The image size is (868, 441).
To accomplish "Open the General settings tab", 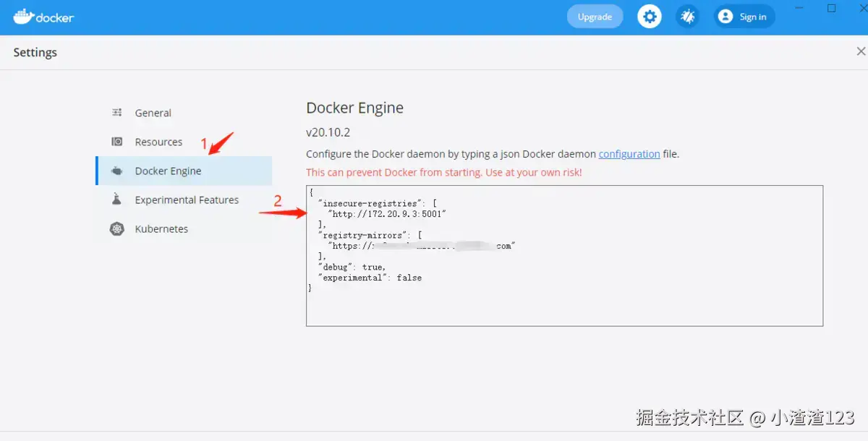I will tap(184, 113).
